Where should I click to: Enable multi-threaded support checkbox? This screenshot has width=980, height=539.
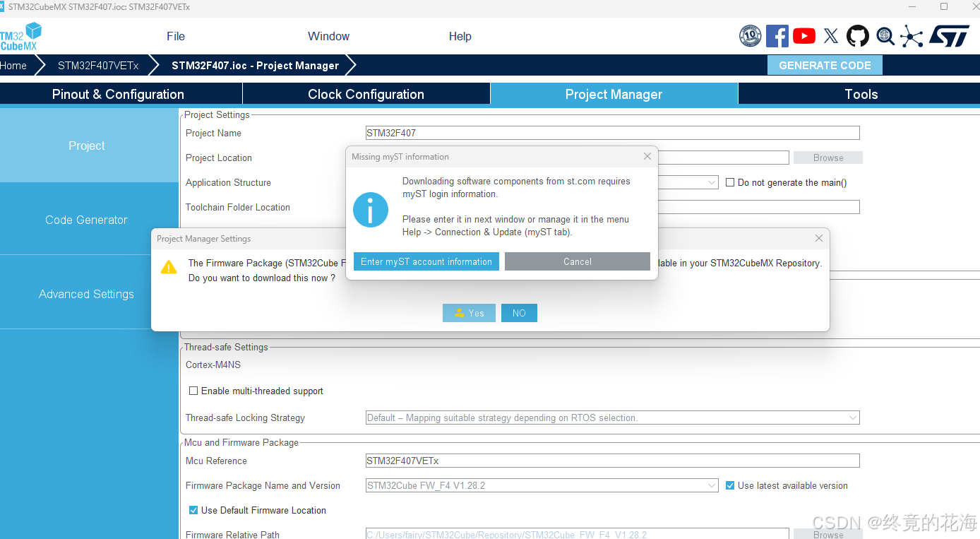click(x=193, y=391)
